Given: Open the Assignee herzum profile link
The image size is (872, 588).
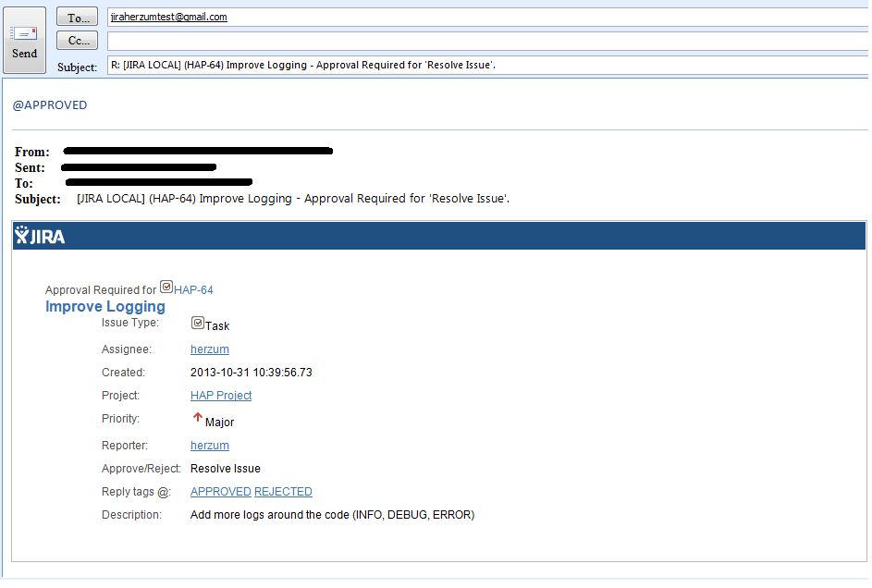Looking at the screenshot, I should click(210, 349).
